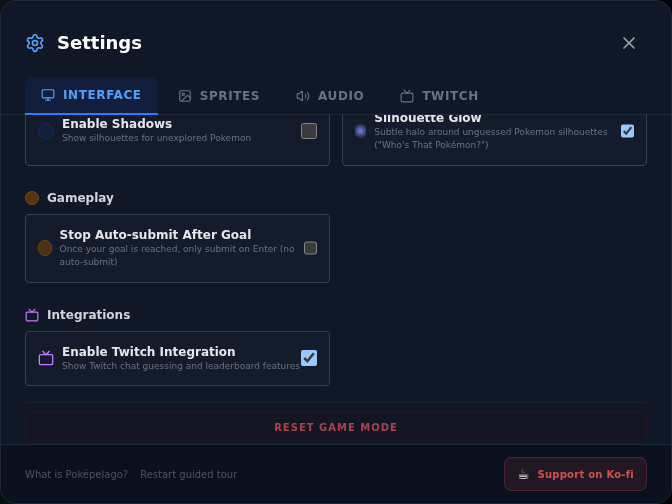Open the What is Poképelago? link
Viewport: 672px width, 504px height.
[76, 474]
